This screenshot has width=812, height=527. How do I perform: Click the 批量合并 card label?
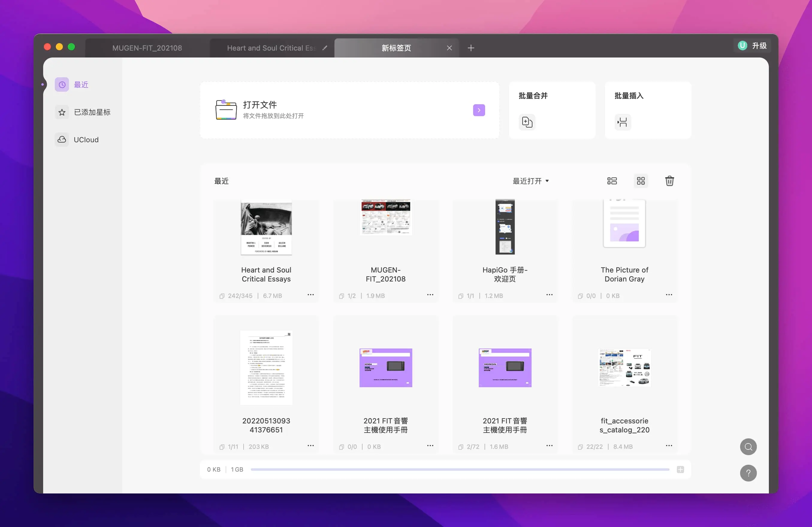tap(533, 96)
